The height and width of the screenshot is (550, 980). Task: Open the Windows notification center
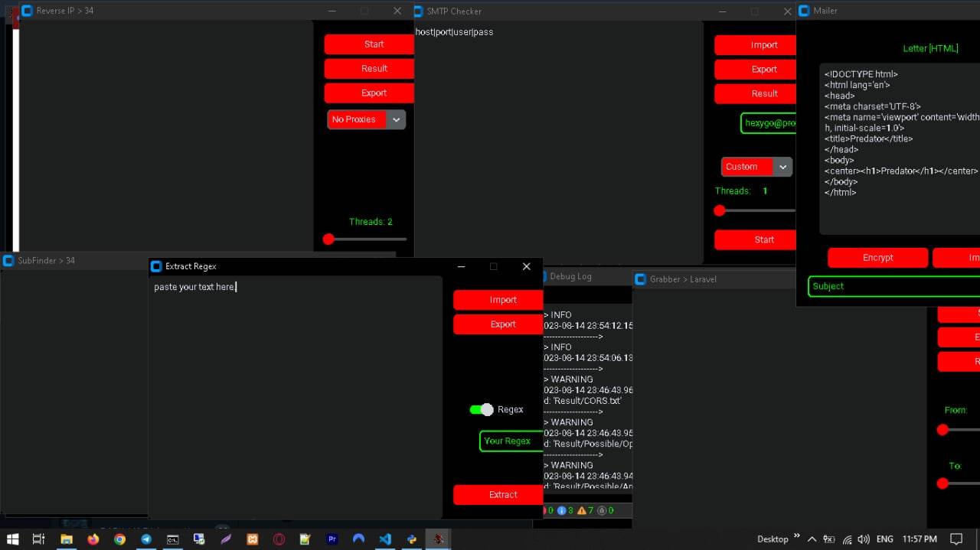[x=955, y=539]
